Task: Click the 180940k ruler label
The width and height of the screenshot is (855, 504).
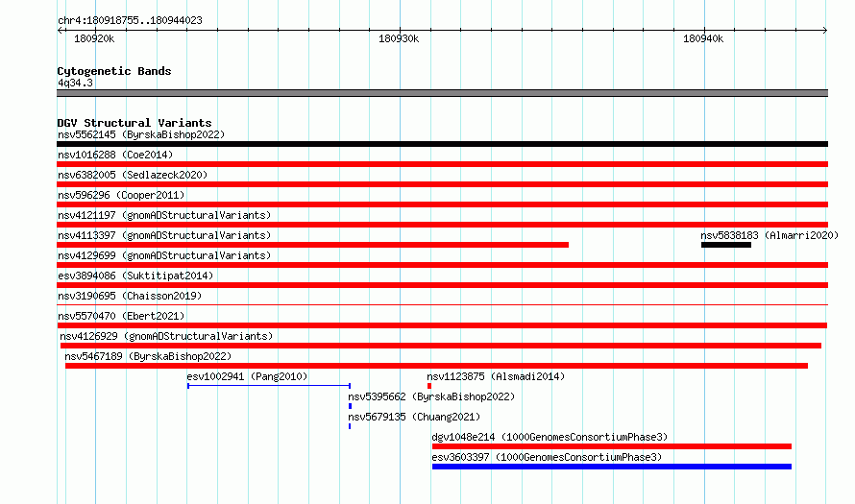Action: [x=703, y=38]
